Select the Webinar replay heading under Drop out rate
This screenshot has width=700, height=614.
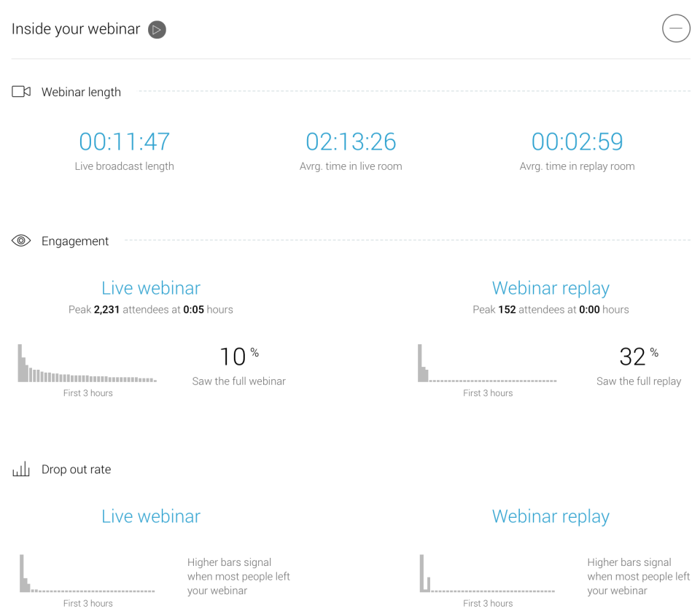click(551, 516)
